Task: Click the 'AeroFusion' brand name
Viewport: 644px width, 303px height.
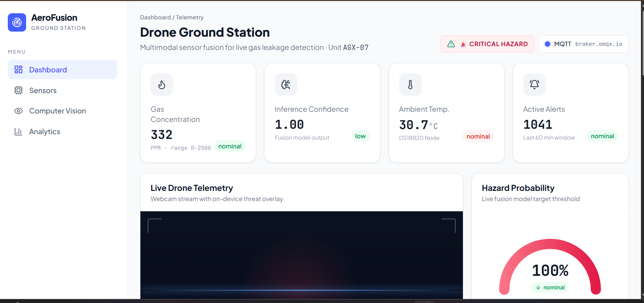Action: tap(54, 18)
